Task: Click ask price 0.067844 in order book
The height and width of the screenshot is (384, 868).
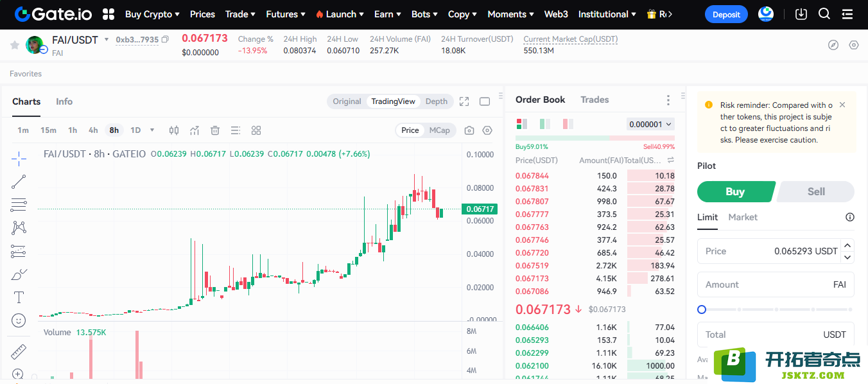Action: [532, 176]
